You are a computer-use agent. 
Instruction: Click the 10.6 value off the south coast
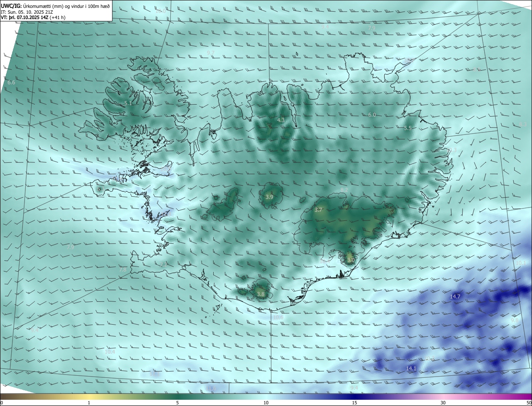(x=278, y=318)
